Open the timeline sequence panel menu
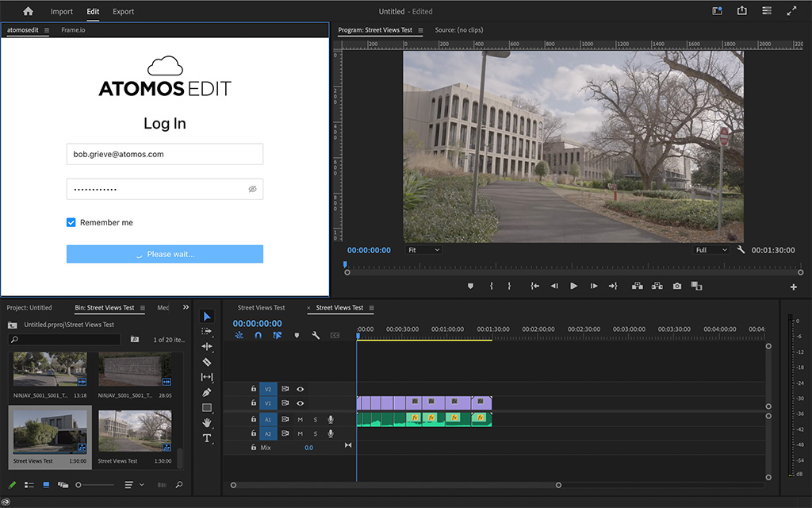The height and width of the screenshot is (508, 812). point(371,307)
